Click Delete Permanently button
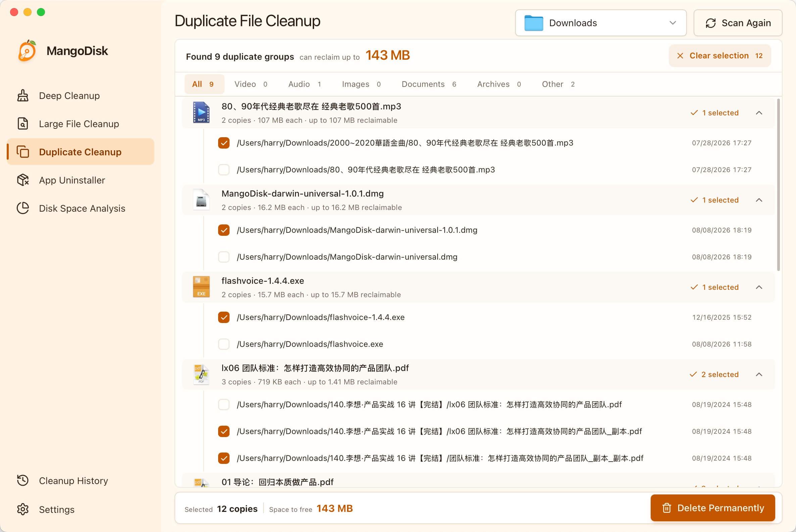The image size is (796, 532). 712,508
